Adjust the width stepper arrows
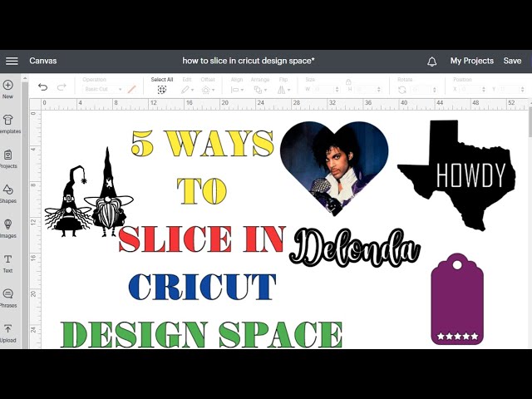This screenshot has height=399, width=532. tap(337, 89)
